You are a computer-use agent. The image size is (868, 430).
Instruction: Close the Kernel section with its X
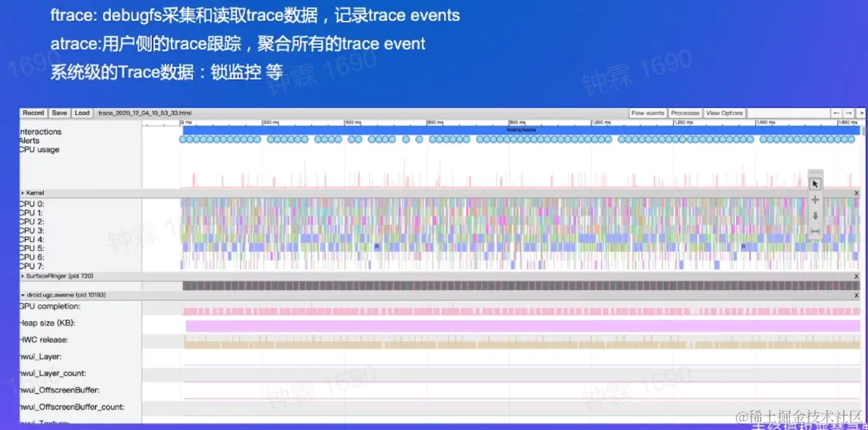pos(856,193)
